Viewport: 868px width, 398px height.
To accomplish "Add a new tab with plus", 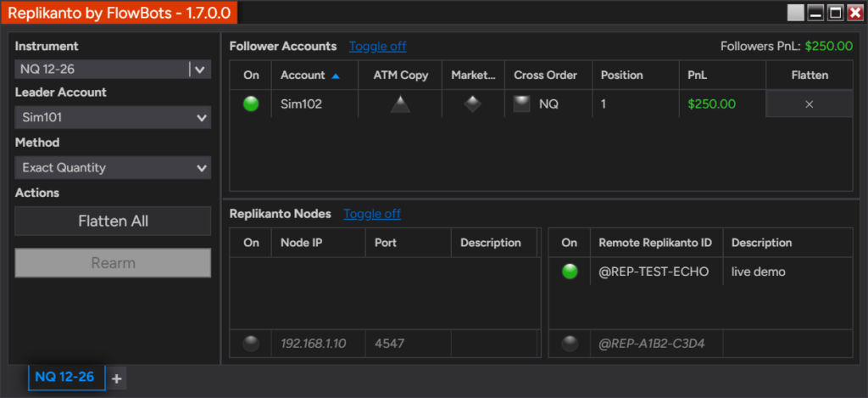I will 116,378.
